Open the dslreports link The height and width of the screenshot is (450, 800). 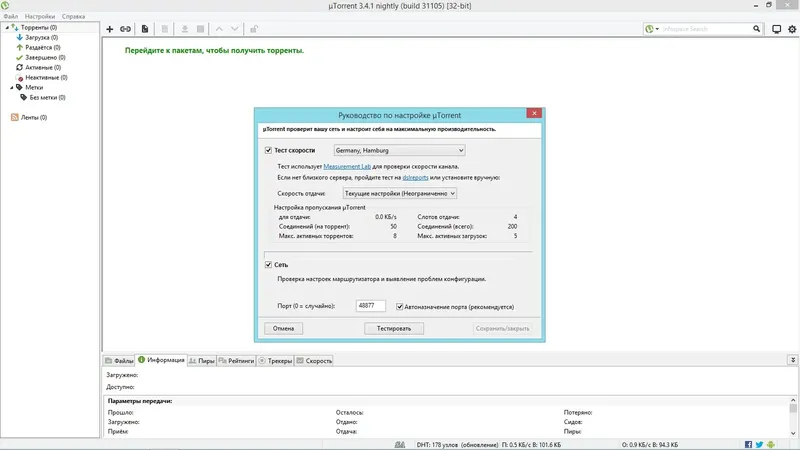click(x=415, y=178)
